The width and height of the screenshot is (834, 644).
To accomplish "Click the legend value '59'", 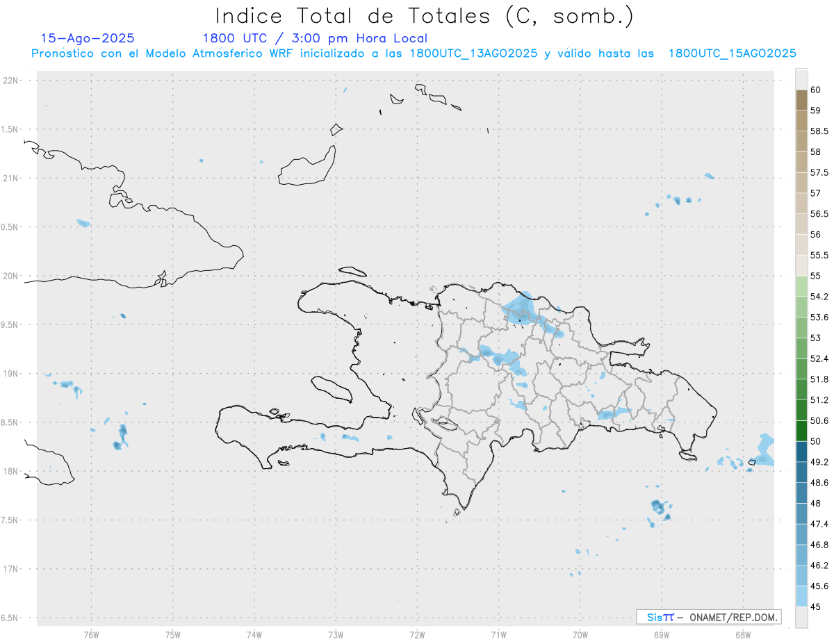I will coord(815,110).
